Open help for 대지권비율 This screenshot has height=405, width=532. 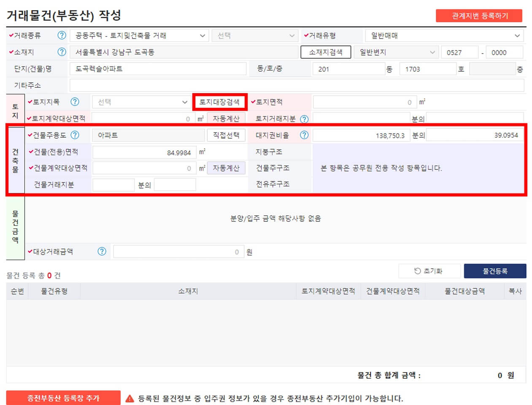tap(304, 135)
